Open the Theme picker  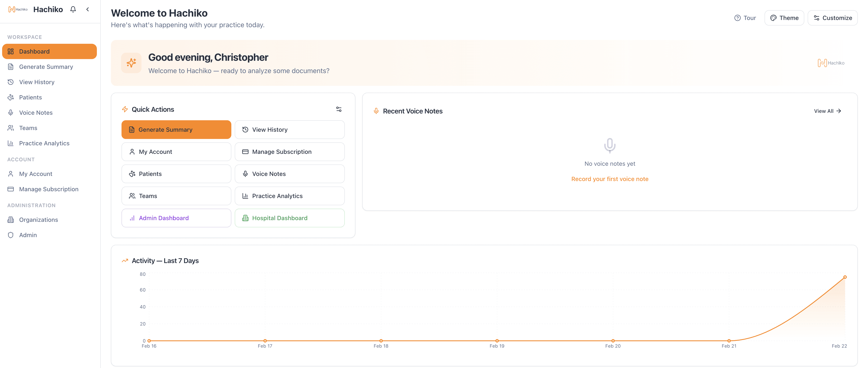tap(784, 18)
